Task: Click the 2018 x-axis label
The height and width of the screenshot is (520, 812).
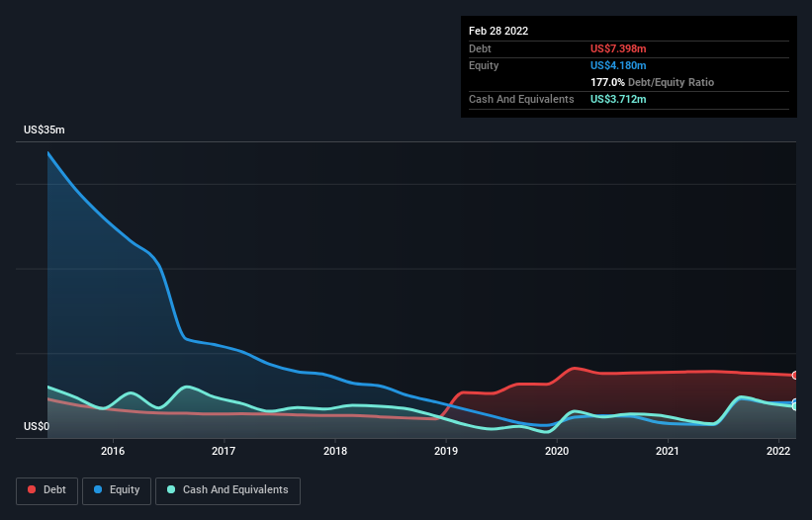Action: click(x=335, y=451)
